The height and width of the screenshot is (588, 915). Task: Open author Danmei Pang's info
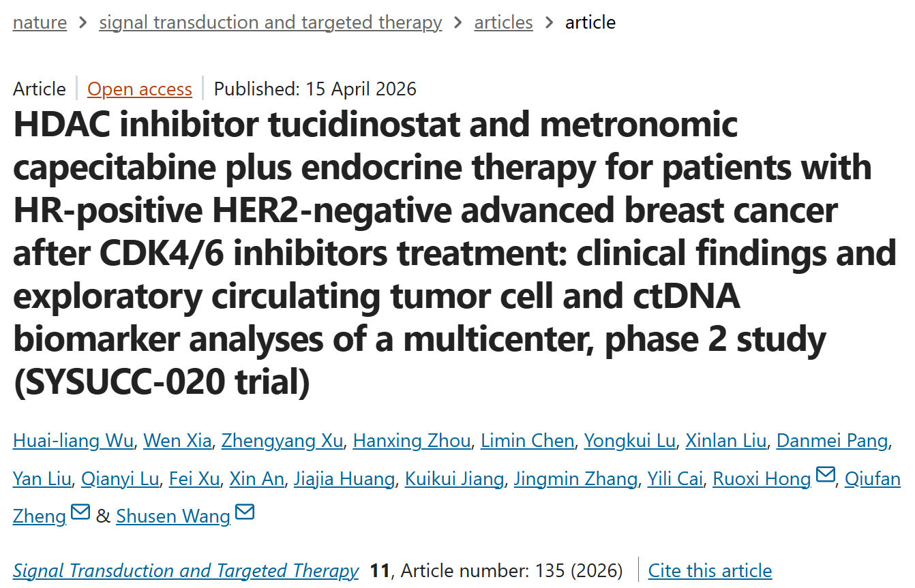pyautogui.click(x=832, y=441)
